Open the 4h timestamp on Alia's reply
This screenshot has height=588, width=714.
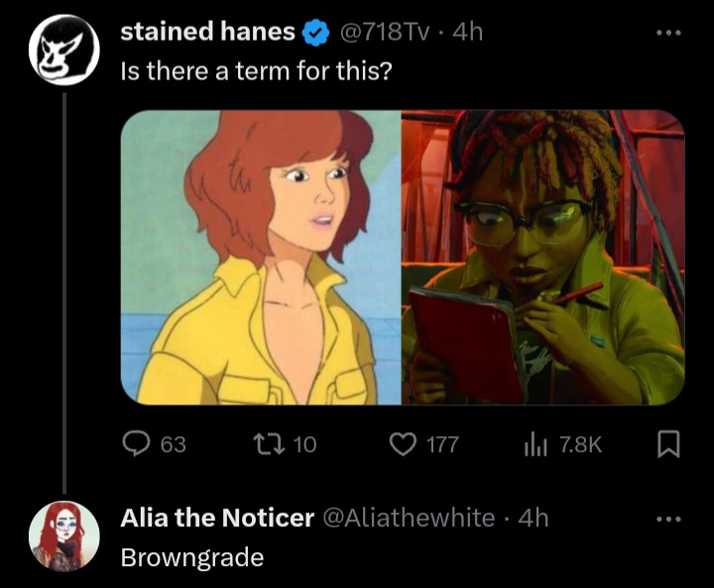tap(534, 518)
